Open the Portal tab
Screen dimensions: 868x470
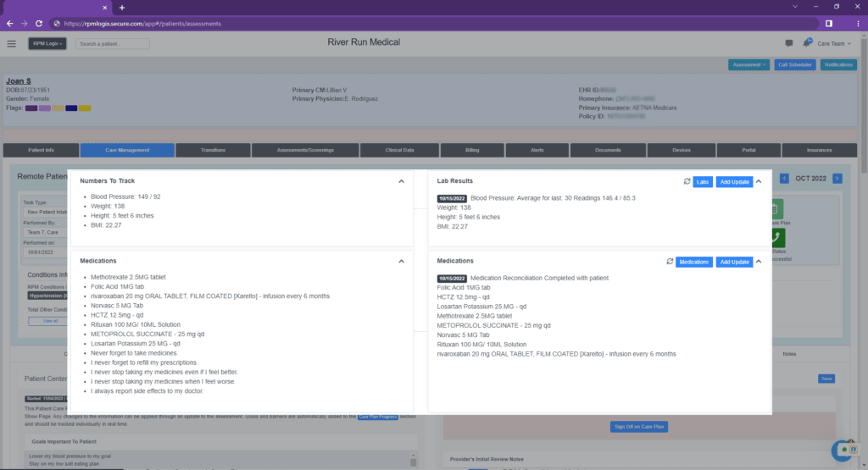748,150
